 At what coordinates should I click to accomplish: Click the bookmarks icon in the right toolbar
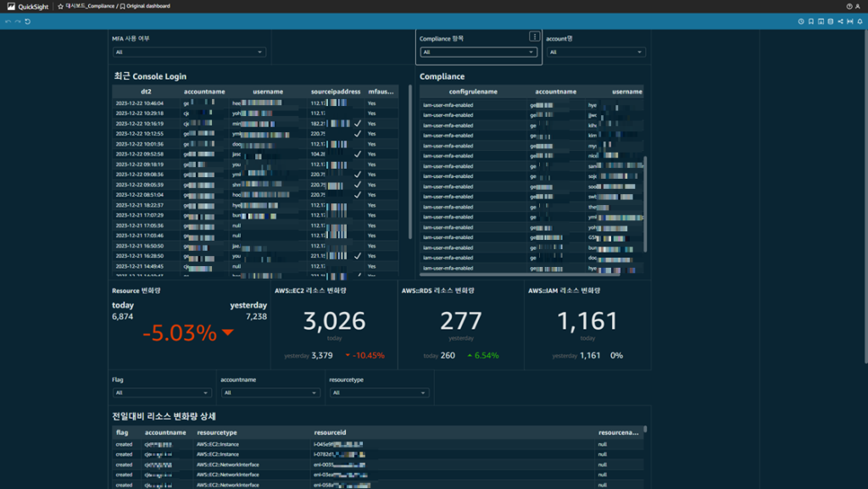click(x=811, y=21)
